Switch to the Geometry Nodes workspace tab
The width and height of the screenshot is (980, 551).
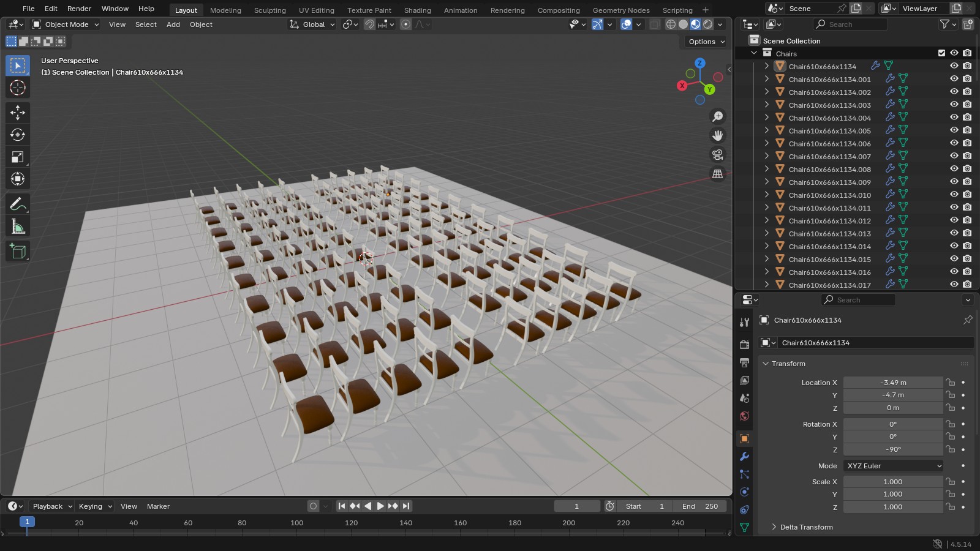621,10
